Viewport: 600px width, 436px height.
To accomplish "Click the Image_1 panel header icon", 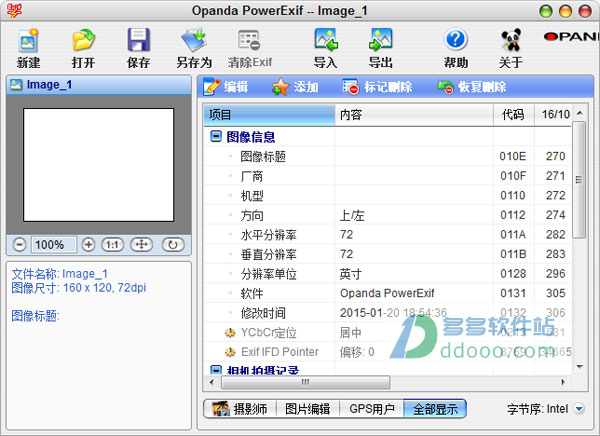I will pyautogui.click(x=16, y=84).
